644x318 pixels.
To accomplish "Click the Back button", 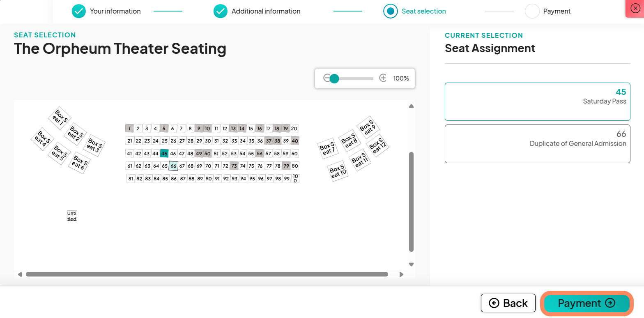I will tap(508, 303).
